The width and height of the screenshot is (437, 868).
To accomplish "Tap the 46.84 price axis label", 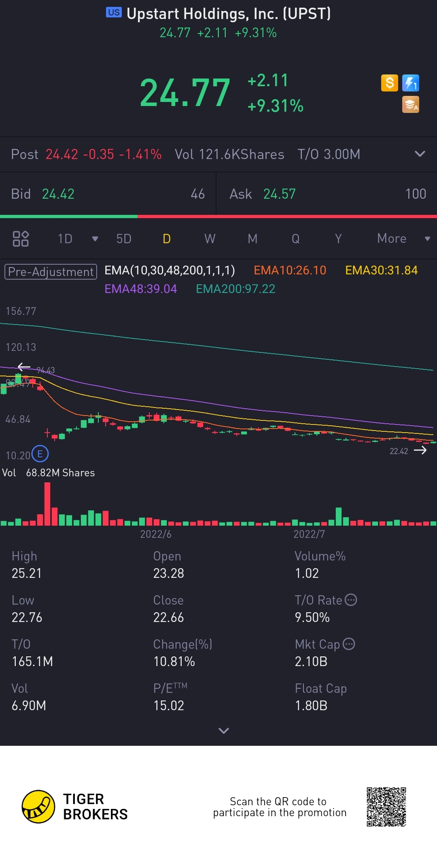I will pos(18,419).
